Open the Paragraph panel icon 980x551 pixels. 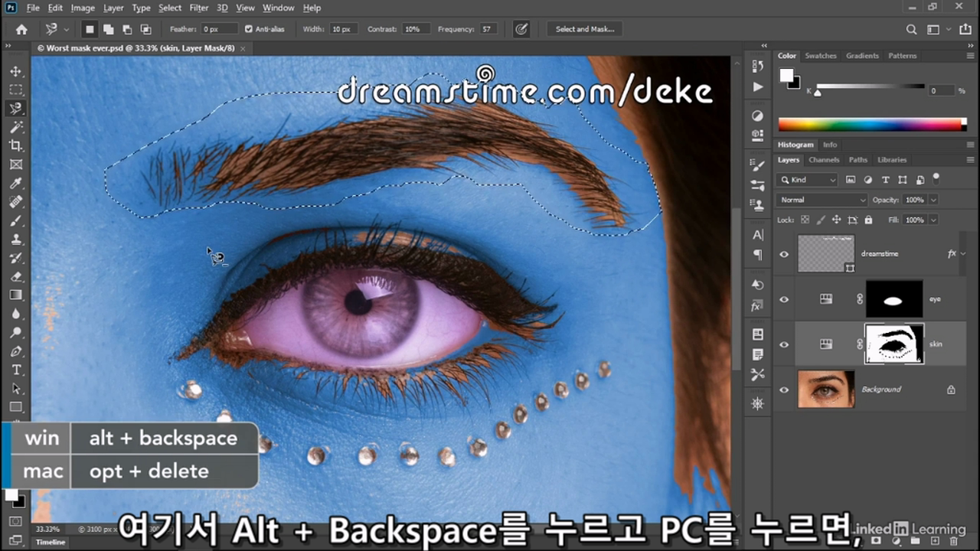point(758,254)
